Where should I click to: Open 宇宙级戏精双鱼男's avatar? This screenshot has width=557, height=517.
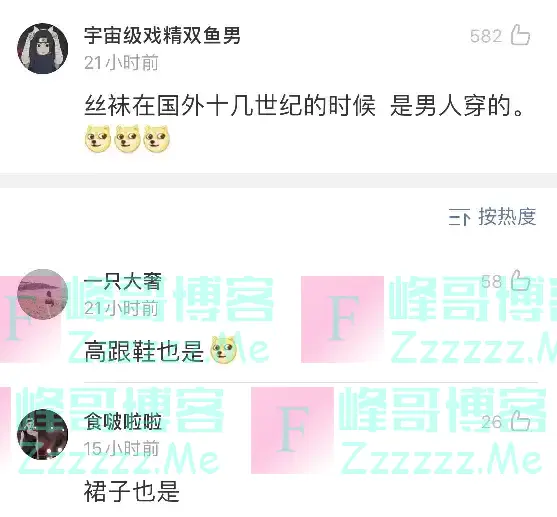coord(43,49)
